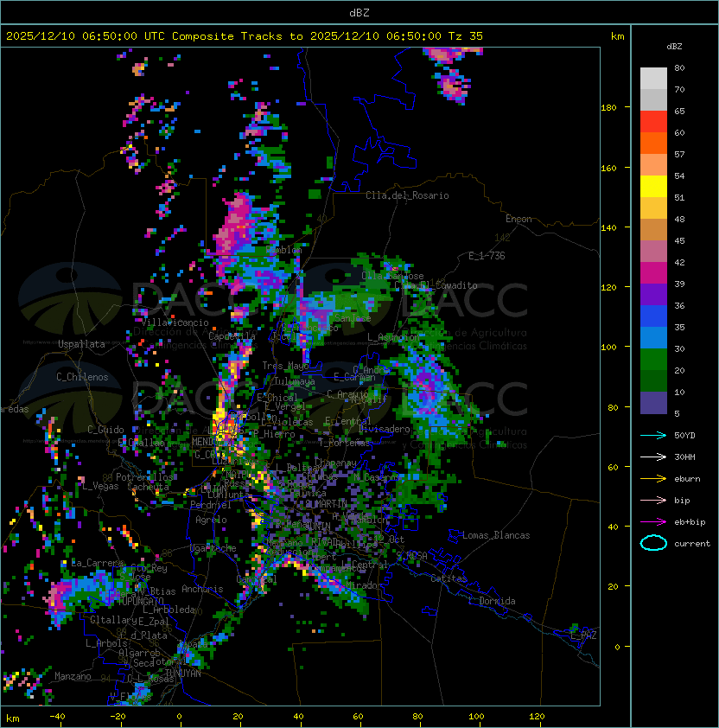Viewport: 719px width, 728px height.
Task: Click the 'Catitas' place label
Action: (449, 578)
